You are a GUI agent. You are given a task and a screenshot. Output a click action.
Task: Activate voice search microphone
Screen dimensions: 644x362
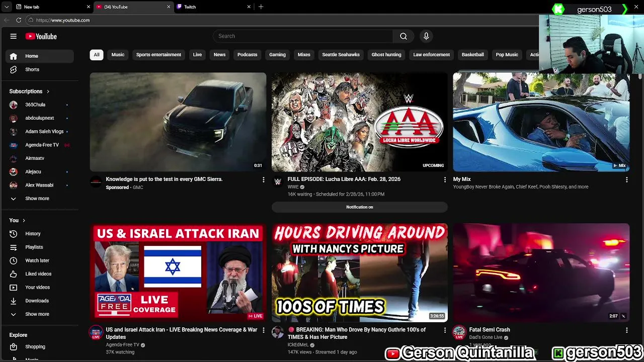coord(426,36)
